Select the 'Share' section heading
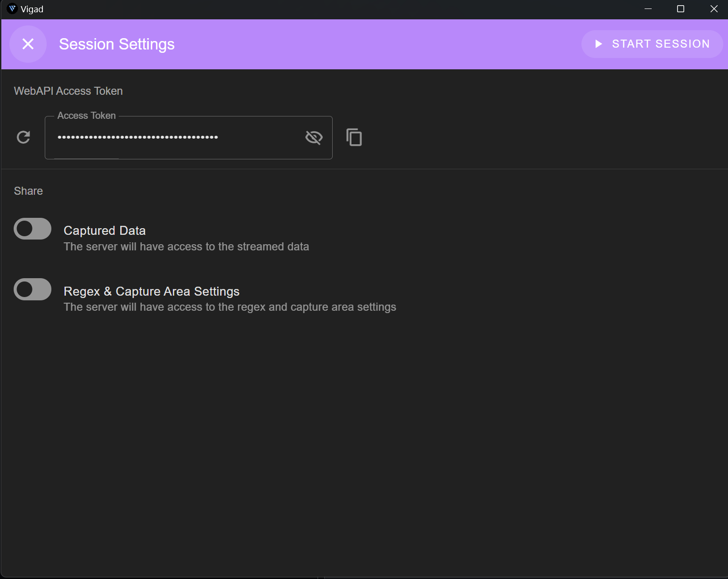728x579 pixels. (28, 191)
